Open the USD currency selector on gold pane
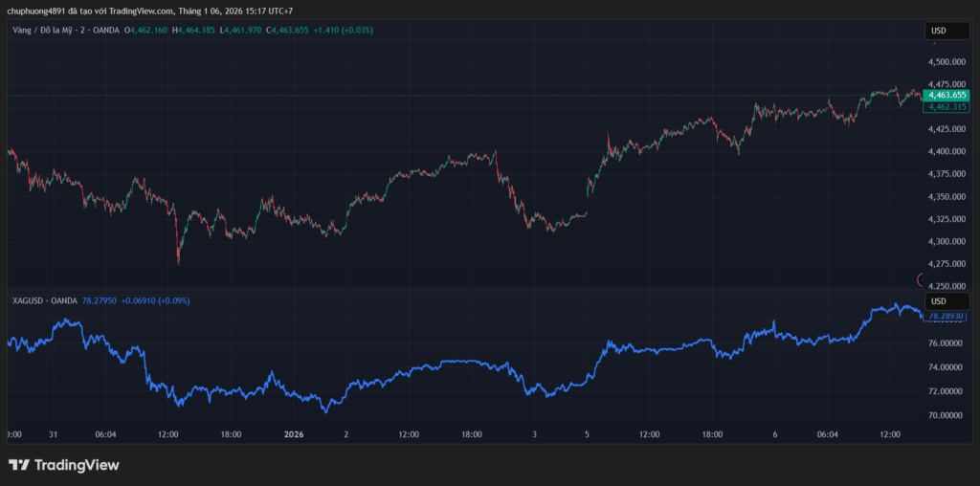This screenshot has height=486, width=980. [947, 32]
